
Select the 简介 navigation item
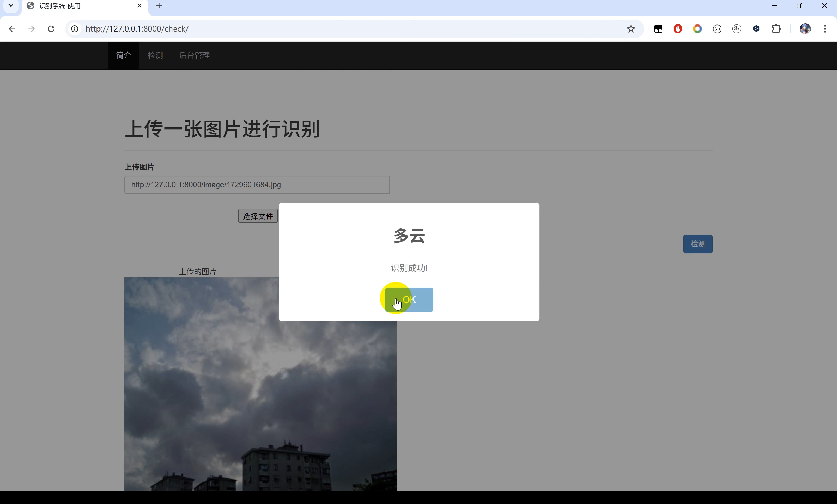click(x=124, y=55)
